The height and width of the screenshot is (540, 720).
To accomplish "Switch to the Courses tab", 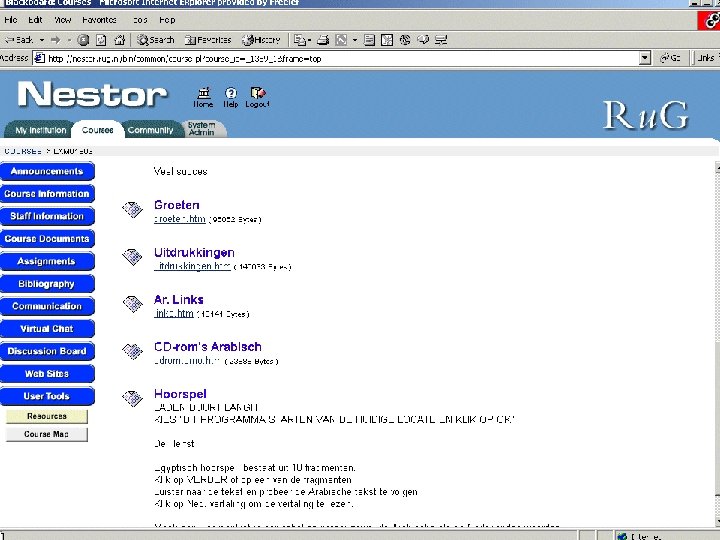I will [x=97, y=130].
